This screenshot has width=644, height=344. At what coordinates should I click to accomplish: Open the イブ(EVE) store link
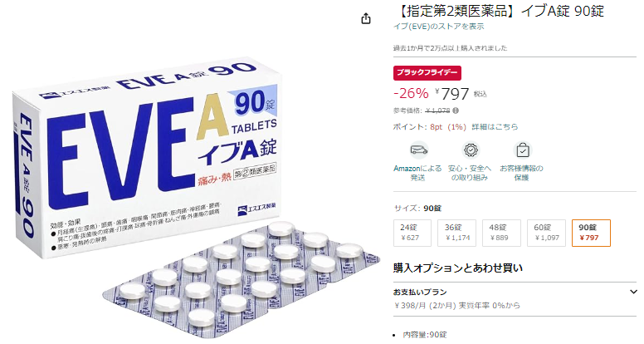coord(439,27)
